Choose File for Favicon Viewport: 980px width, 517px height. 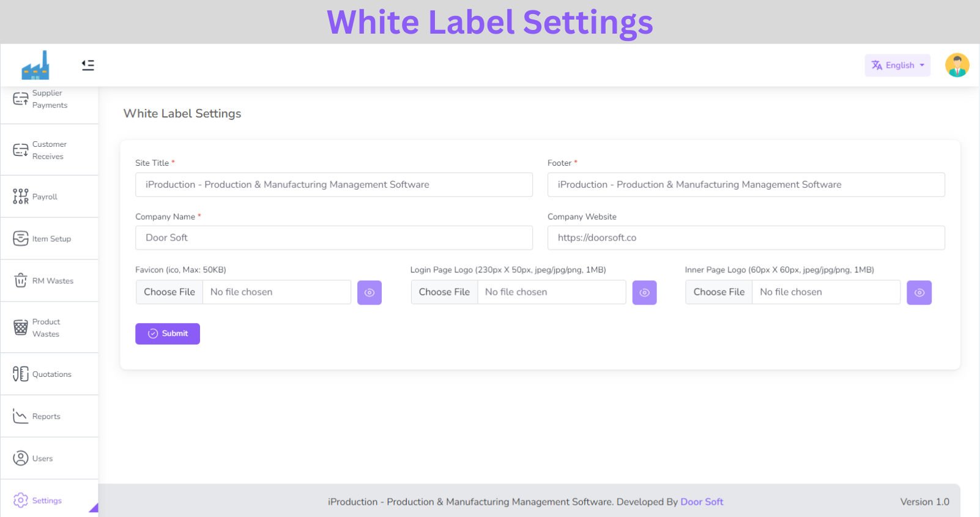click(169, 292)
